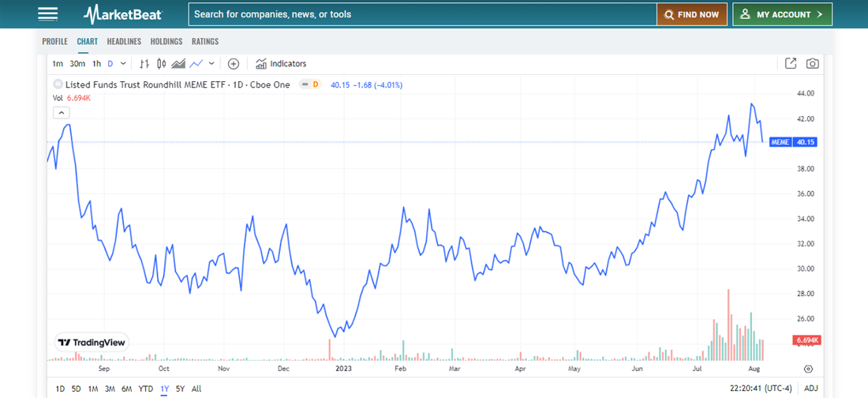Expand the time interval dropdown arrow
Image resolution: width=868 pixels, height=398 pixels.
click(x=122, y=64)
